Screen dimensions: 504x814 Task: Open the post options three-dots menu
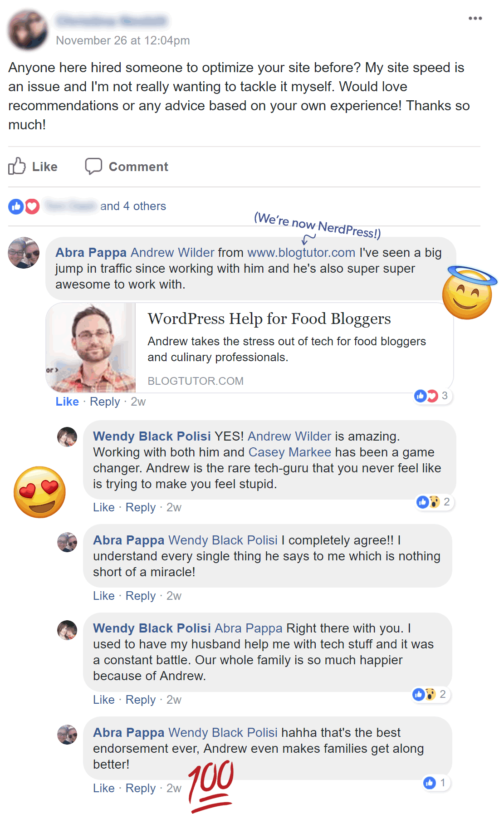(x=475, y=18)
